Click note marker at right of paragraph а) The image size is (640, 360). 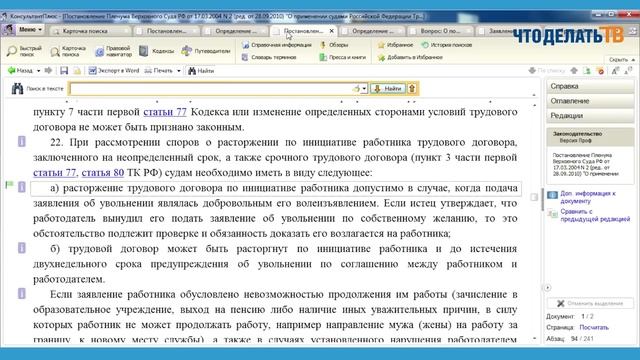[x=534, y=197]
